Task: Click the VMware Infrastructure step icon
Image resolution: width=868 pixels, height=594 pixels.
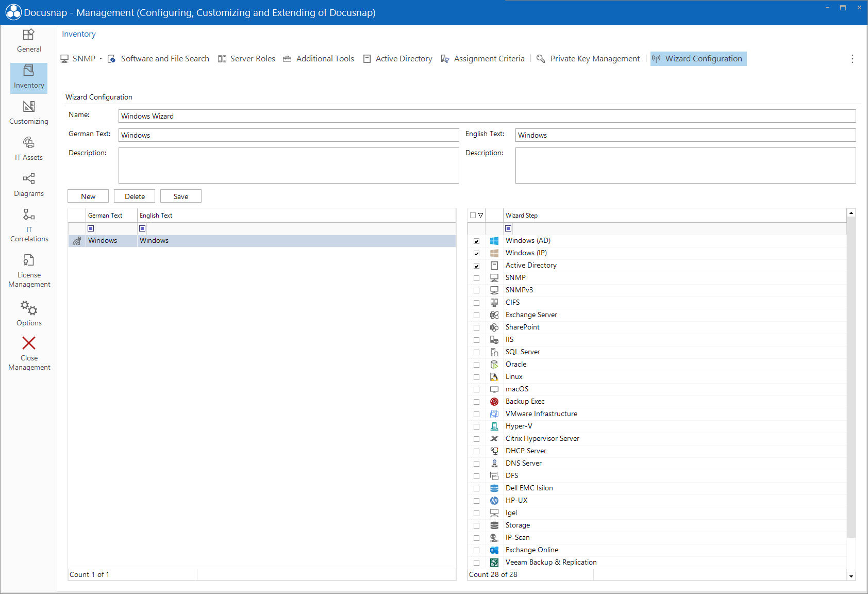Action: (494, 414)
